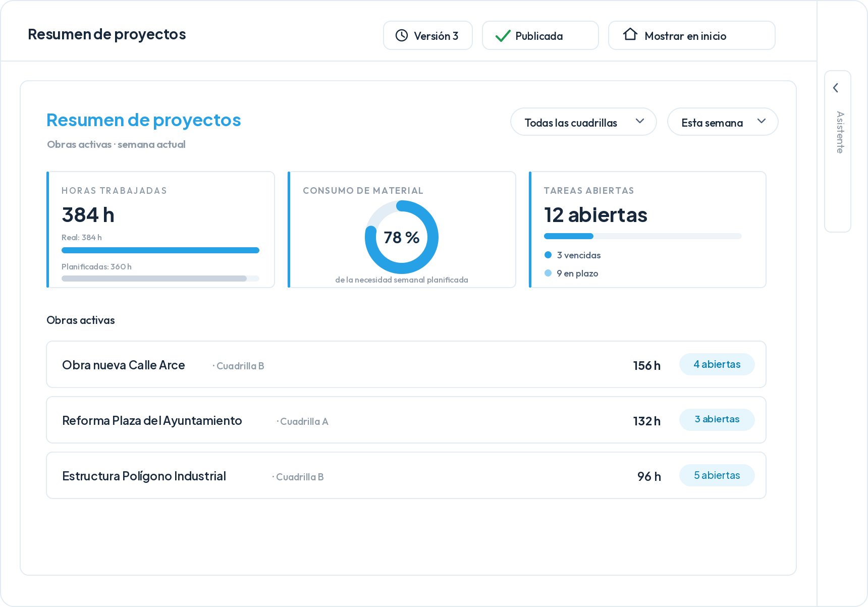
Task: Click the 384 h worked hours value
Action: (88, 215)
